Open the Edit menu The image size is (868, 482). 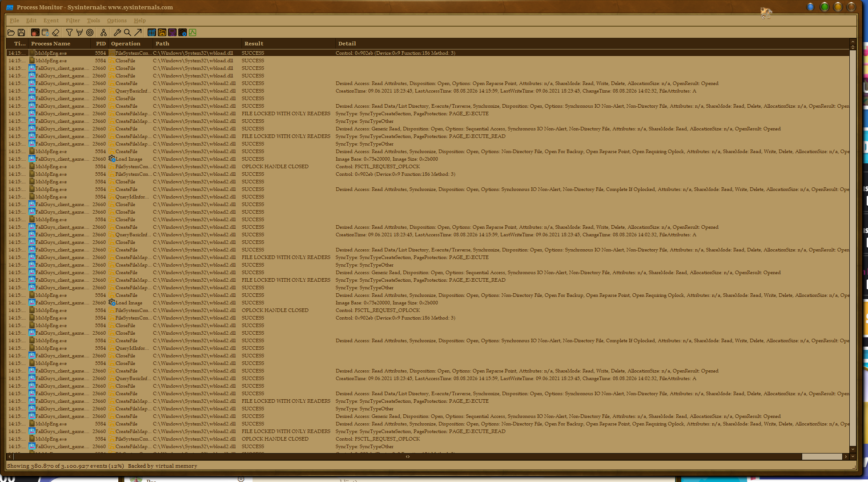point(31,20)
